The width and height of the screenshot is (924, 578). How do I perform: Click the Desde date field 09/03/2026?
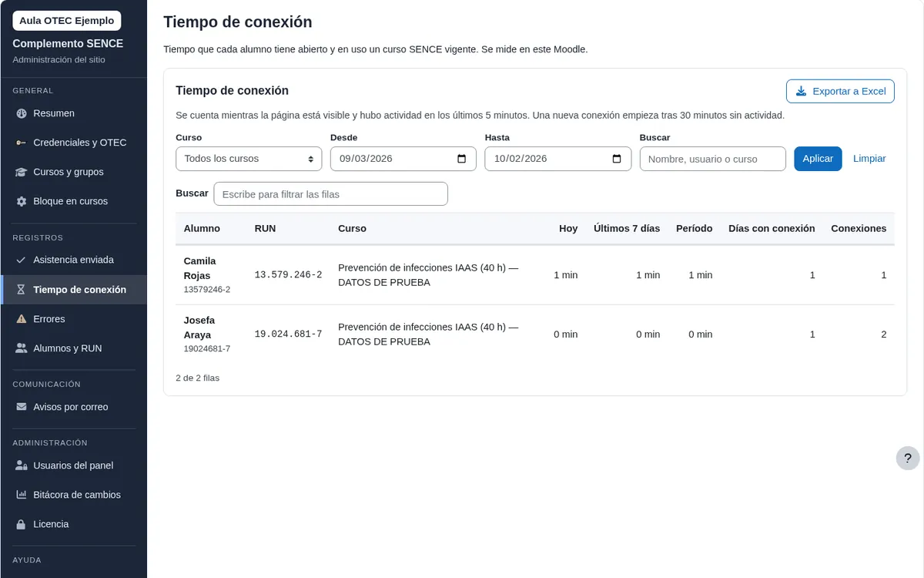(x=403, y=159)
